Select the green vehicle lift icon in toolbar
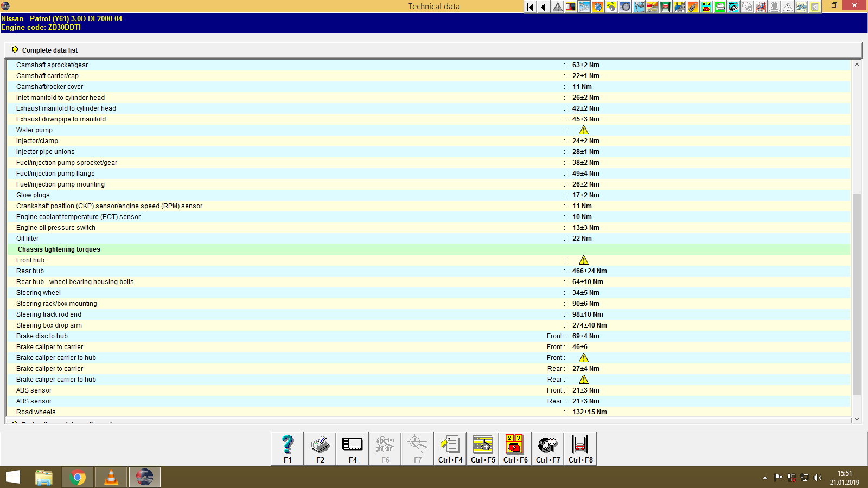 click(665, 7)
